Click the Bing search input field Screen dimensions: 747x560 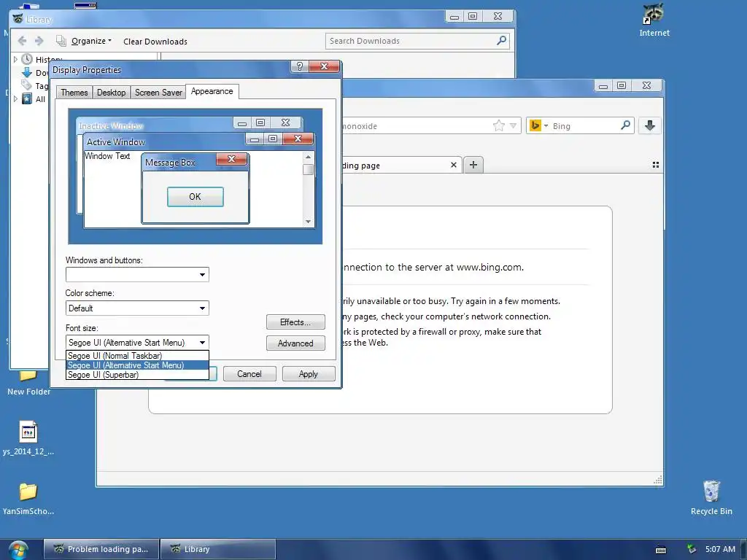(x=584, y=125)
